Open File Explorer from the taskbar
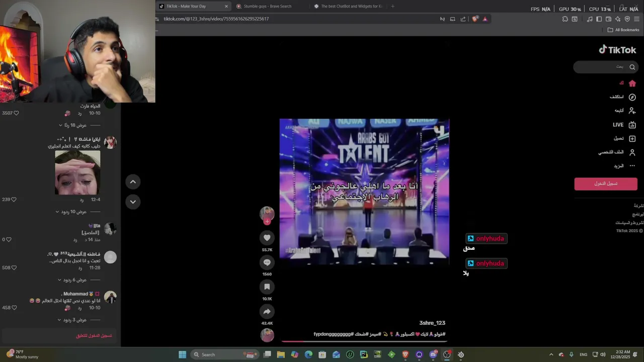This screenshot has width=644, height=362. (x=281, y=354)
